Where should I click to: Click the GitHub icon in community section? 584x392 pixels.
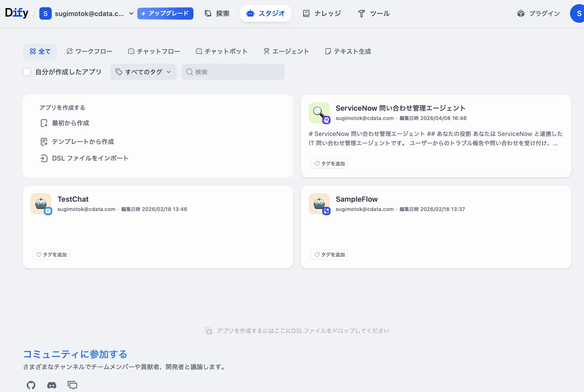(31, 385)
